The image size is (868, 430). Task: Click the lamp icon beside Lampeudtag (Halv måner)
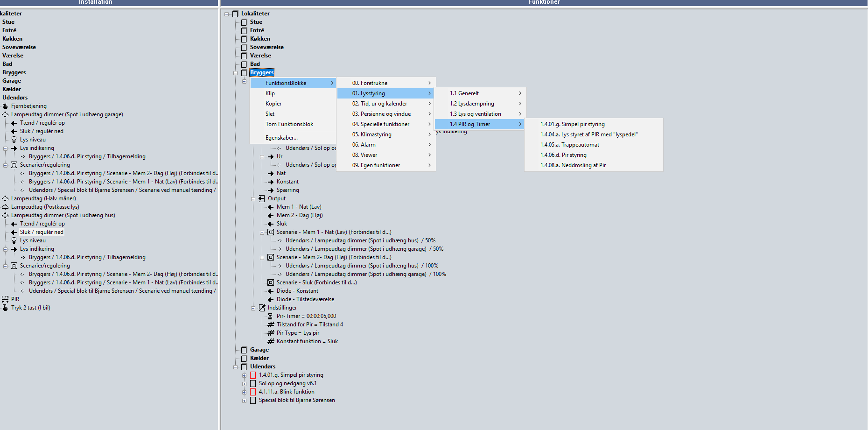[x=5, y=198]
